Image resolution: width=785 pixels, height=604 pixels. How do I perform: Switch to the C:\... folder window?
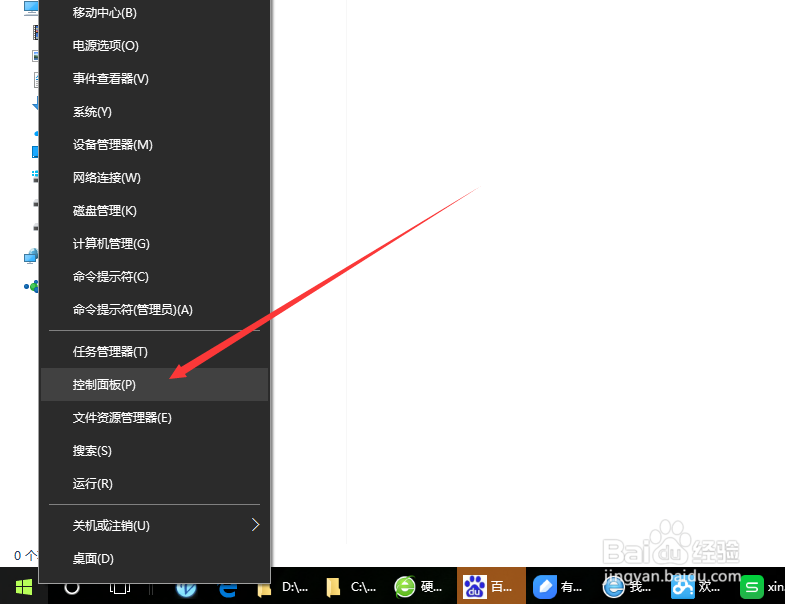coord(351,587)
